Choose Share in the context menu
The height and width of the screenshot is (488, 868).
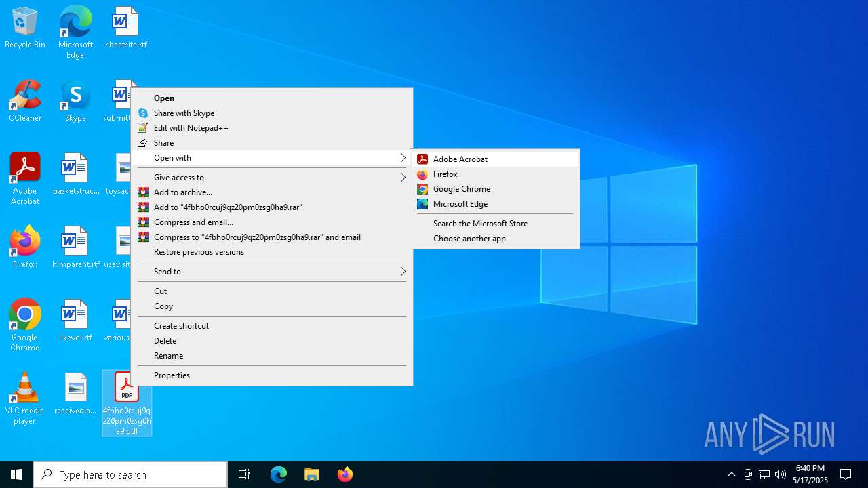coord(272,143)
